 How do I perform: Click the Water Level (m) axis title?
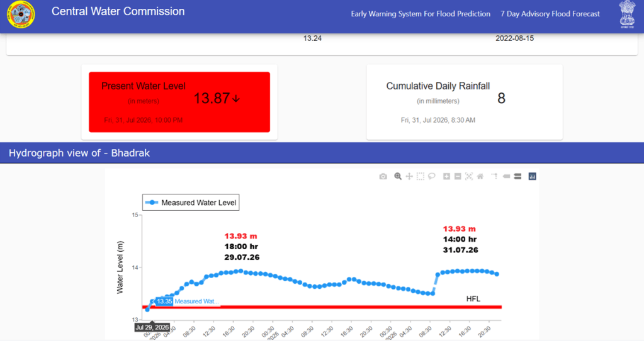120,267
